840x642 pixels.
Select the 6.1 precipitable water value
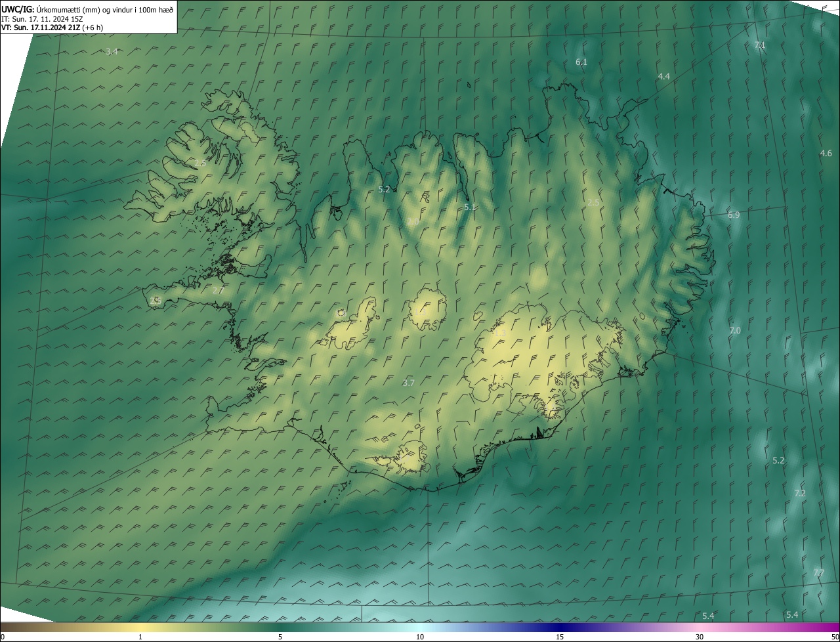tap(581, 62)
